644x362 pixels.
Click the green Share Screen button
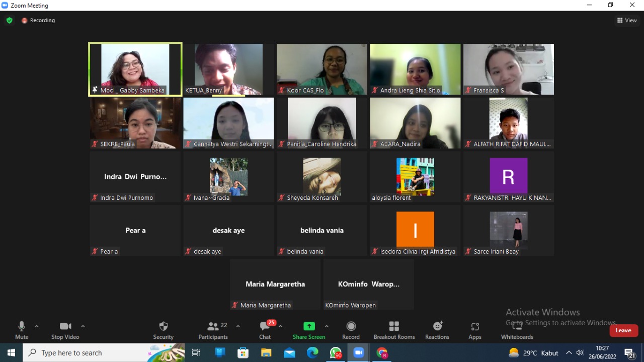pyautogui.click(x=309, y=330)
